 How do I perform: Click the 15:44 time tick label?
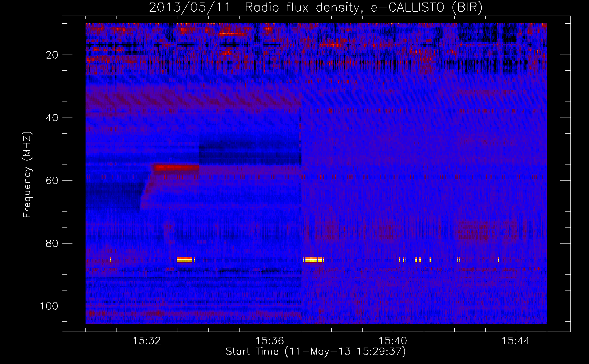516,341
